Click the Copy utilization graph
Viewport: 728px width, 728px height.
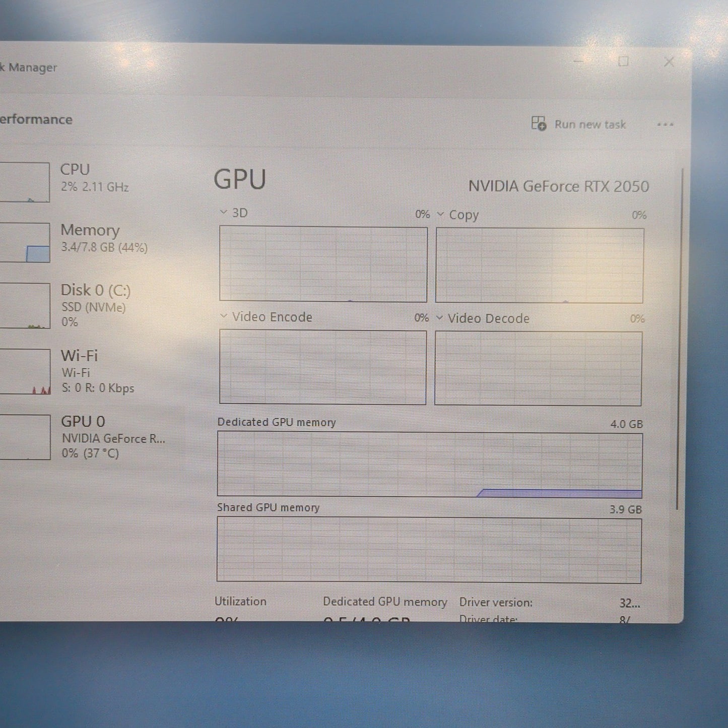[540, 266]
